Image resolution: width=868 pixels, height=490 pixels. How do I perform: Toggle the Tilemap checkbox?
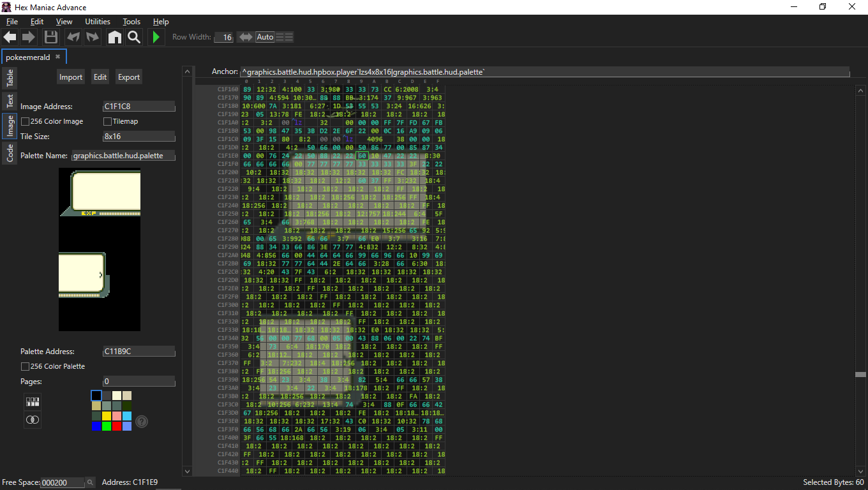point(108,121)
